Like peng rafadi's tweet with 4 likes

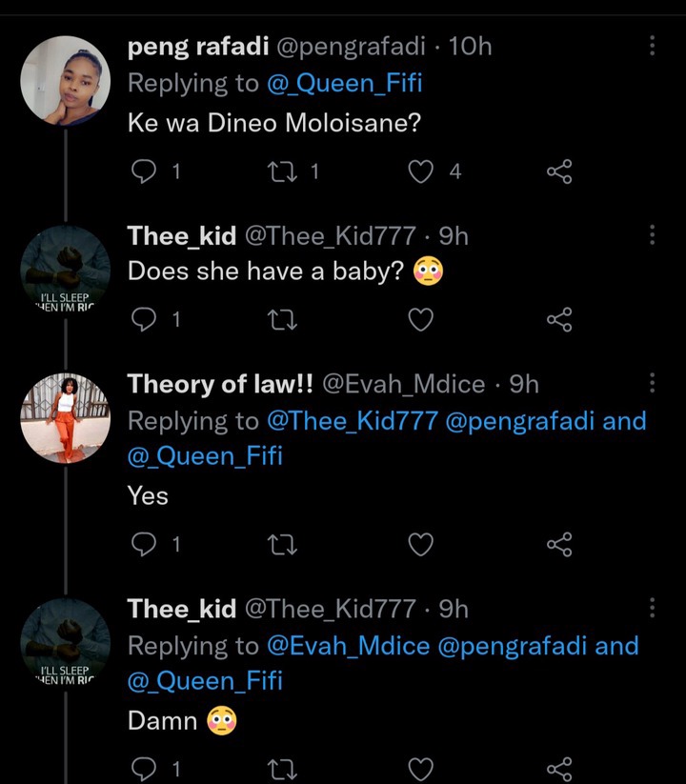coord(420,171)
